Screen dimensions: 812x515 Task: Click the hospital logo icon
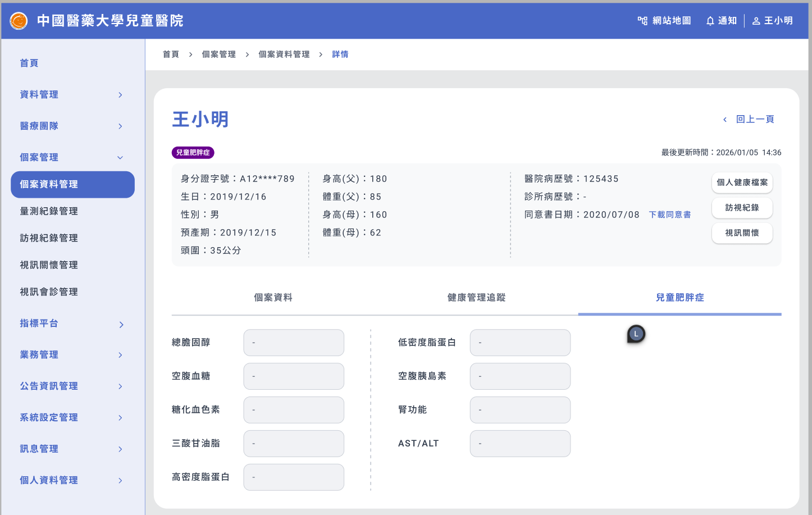pyautogui.click(x=19, y=21)
